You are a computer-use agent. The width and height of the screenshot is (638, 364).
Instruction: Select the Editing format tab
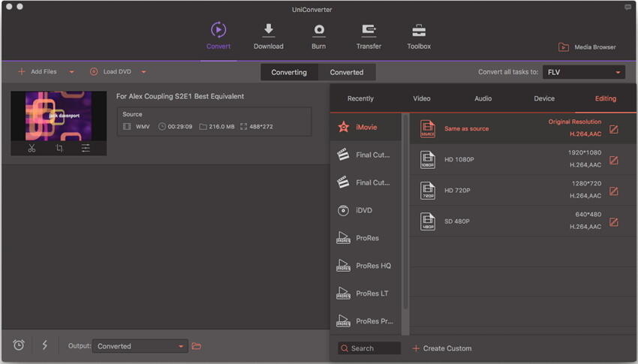point(606,98)
